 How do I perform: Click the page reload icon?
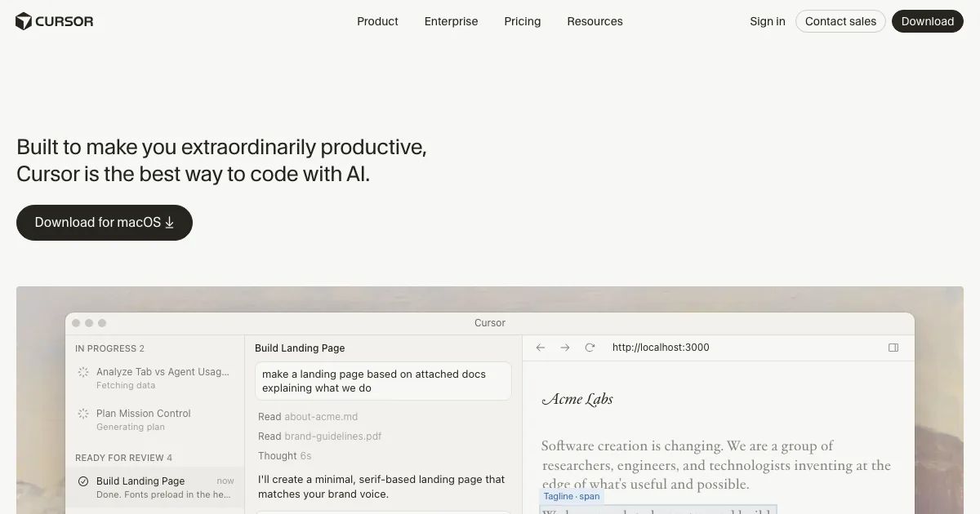[x=590, y=348]
